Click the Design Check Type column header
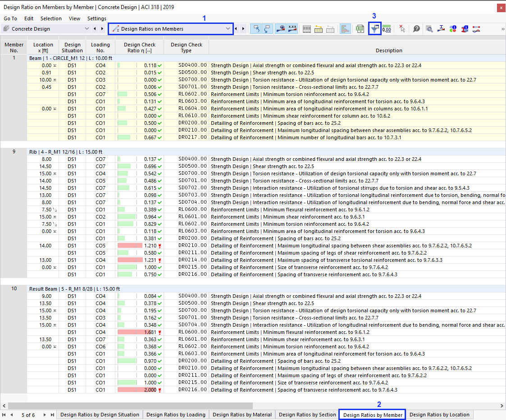The image size is (506, 420). pyautogui.click(x=186, y=47)
